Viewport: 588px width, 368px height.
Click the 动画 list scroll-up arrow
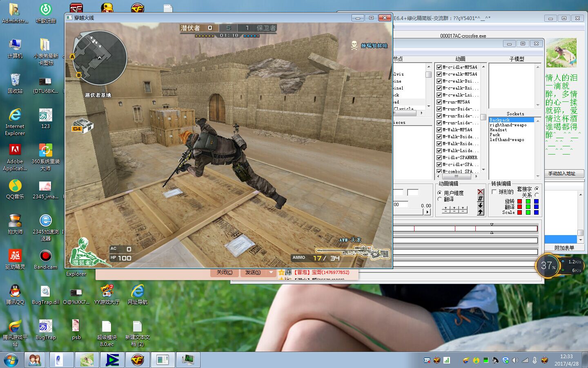(483, 66)
